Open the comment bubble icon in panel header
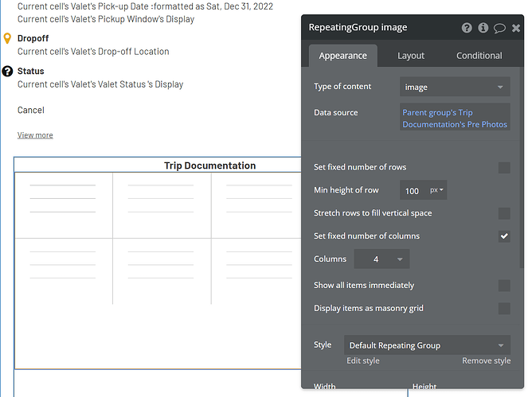Screen dimensions: 532x397 click(499, 28)
